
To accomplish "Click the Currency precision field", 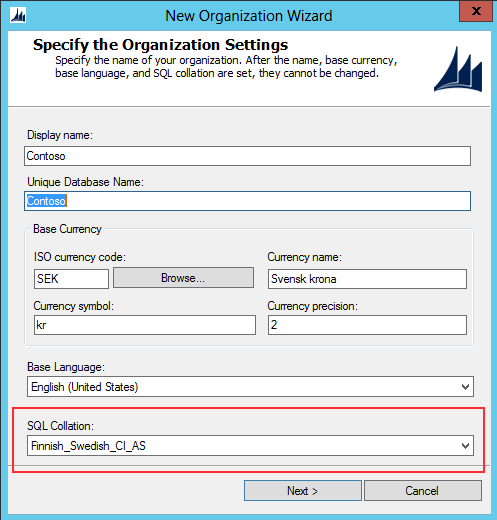I will click(367, 325).
